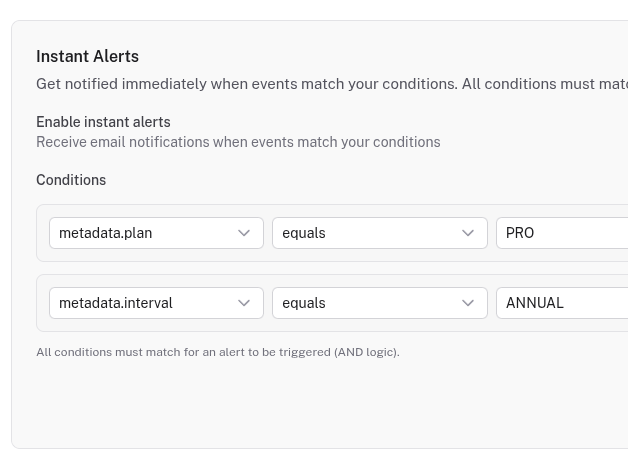Click the AND logic footer note
The height and width of the screenshot is (470, 628).
coord(217,352)
